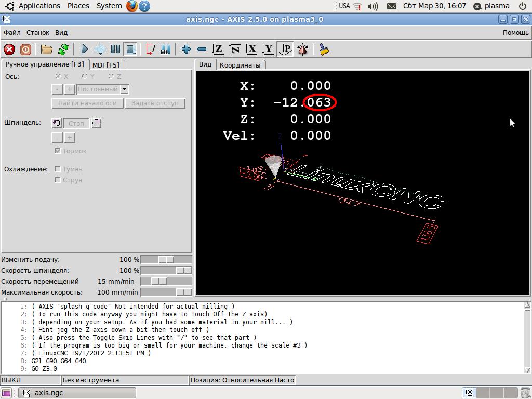Screen dimensions: 532x399
Task: Select the Координаты tab
Action: [x=240, y=65]
